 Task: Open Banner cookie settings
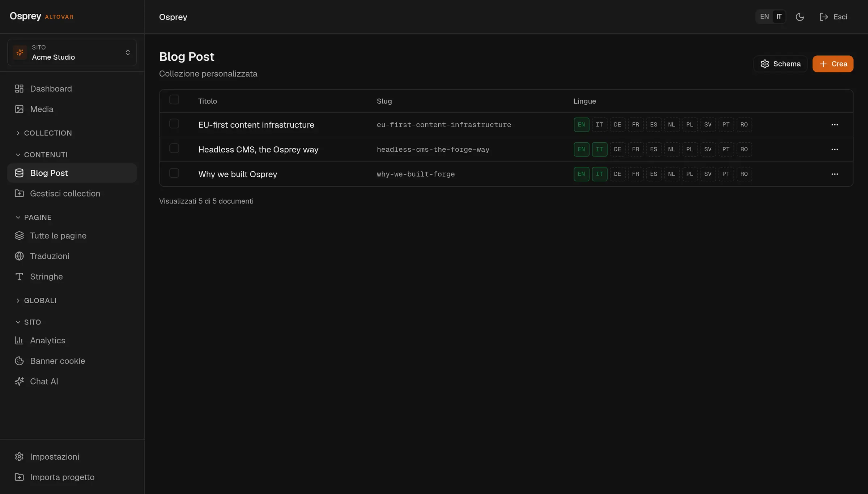coord(72,361)
